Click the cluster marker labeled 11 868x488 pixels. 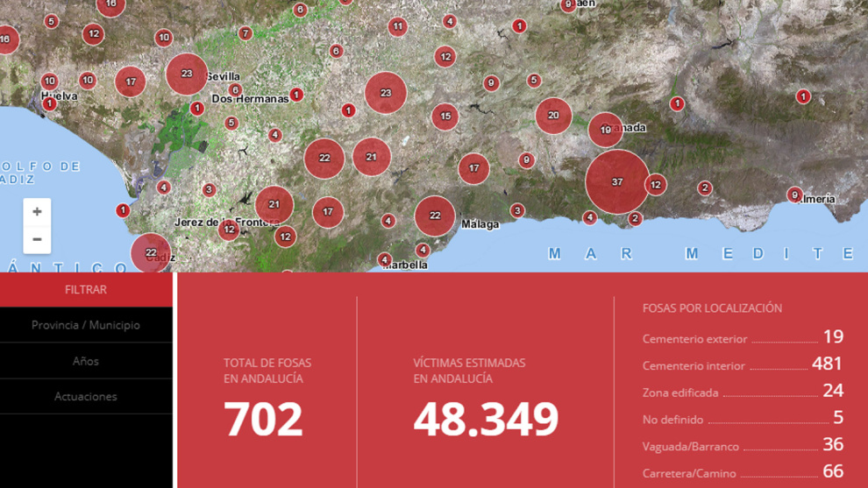tap(398, 27)
